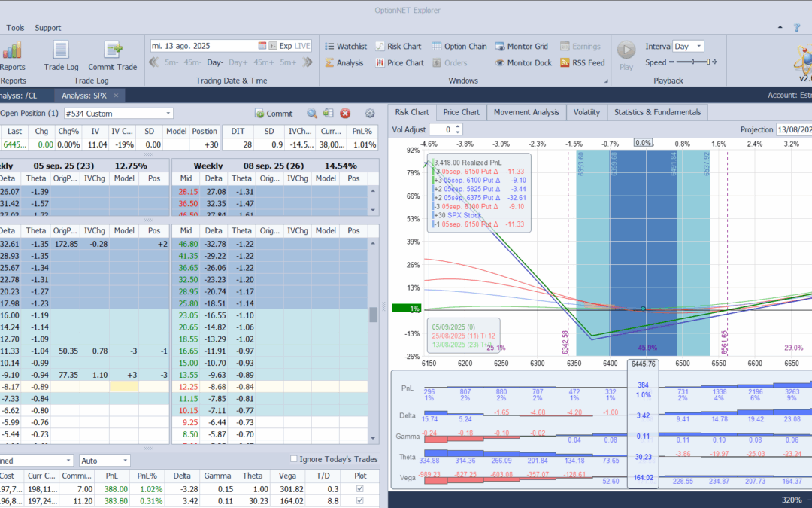Open the Monitor Grid window

521,46
